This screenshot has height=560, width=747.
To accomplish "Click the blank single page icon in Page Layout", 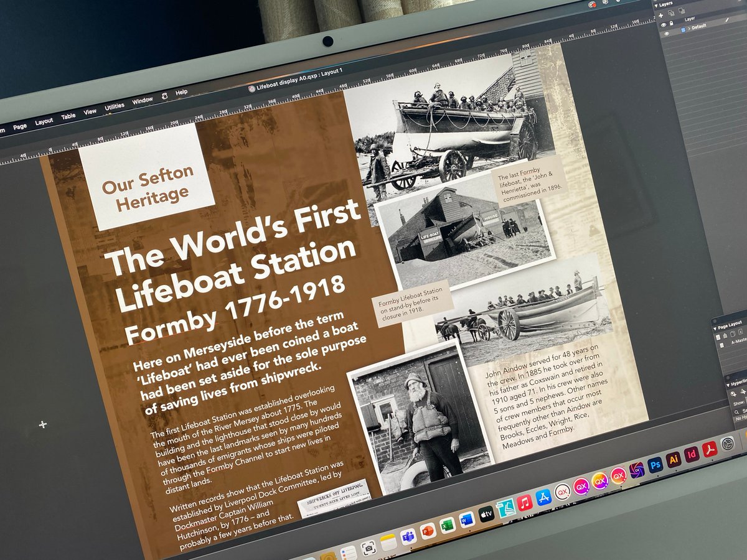I will [x=718, y=337].
